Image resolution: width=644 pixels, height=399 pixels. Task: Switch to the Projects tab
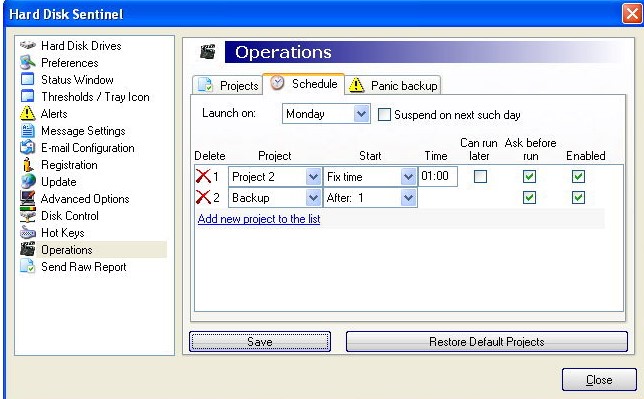(x=228, y=85)
